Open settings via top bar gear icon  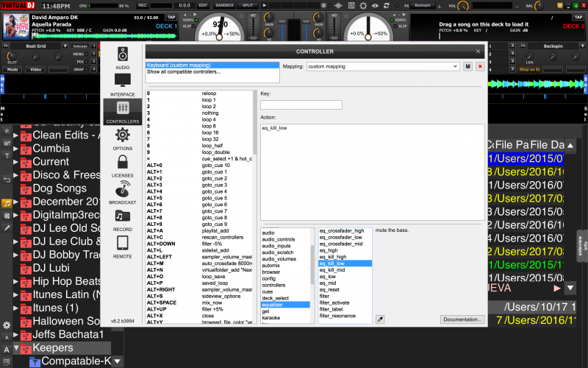pyautogui.click(x=363, y=5)
